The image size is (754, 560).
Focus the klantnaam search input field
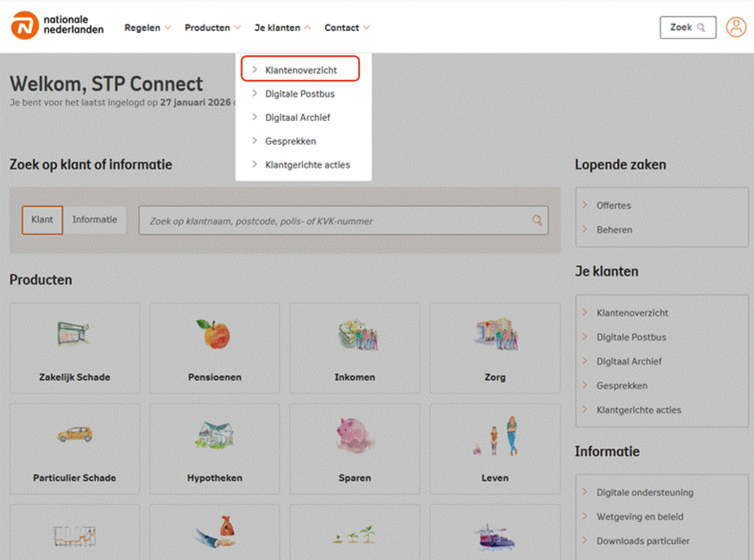[x=343, y=220]
